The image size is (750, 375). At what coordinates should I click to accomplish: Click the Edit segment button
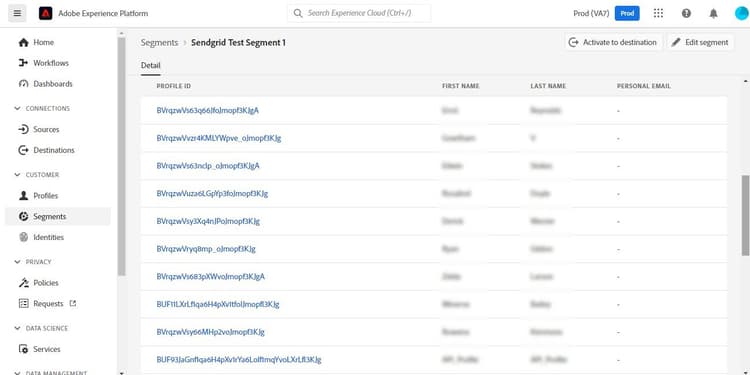pyautogui.click(x=700, y=42)
